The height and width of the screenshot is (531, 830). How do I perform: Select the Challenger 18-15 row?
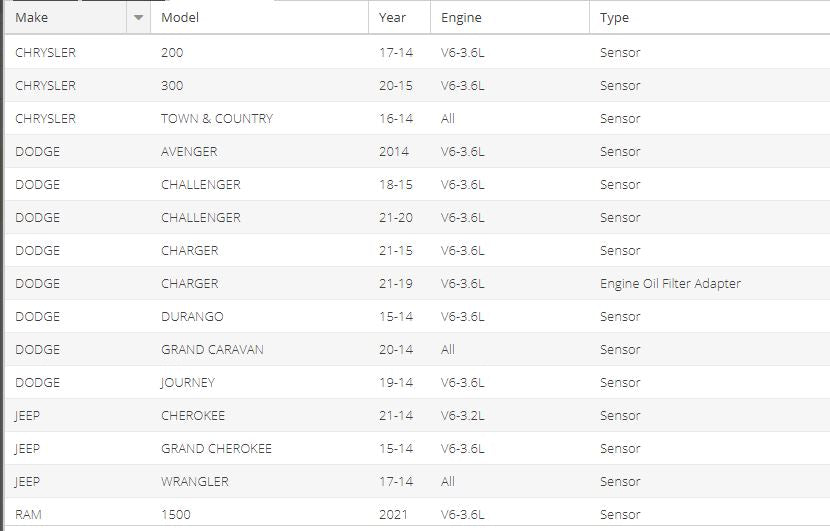tap(417, 184)
